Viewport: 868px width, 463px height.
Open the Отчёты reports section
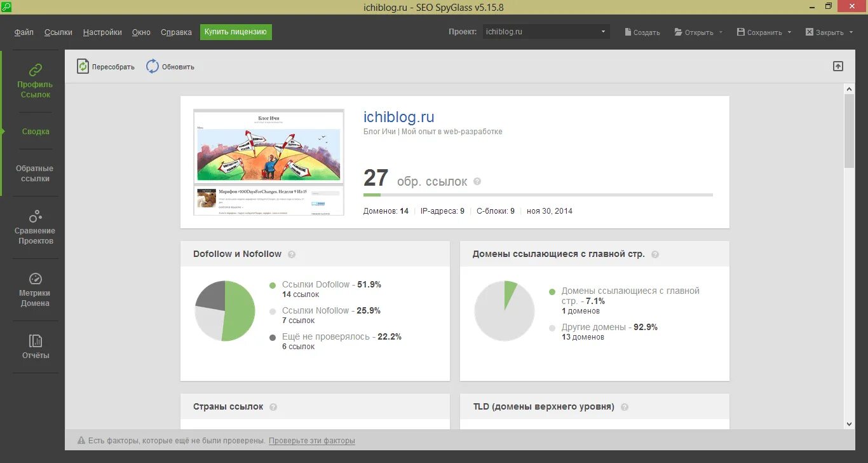(36, 347)
